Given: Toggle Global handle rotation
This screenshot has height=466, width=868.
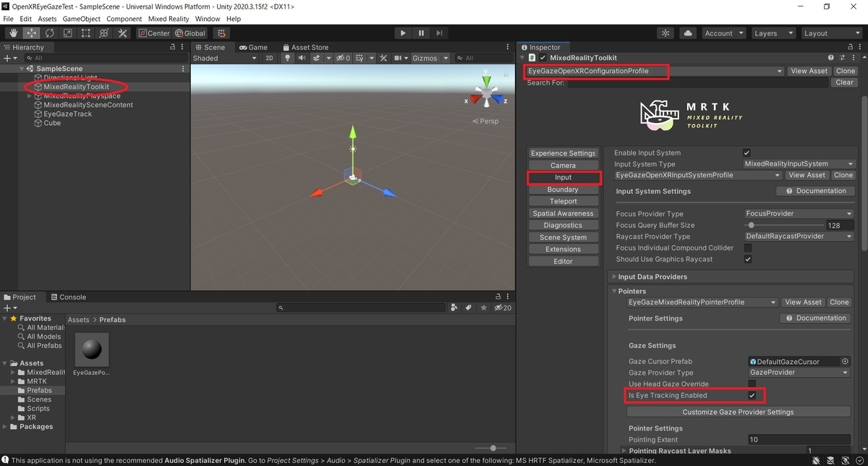Looking at the screenshot, I should pyautogui.click(x=190, y=33).
